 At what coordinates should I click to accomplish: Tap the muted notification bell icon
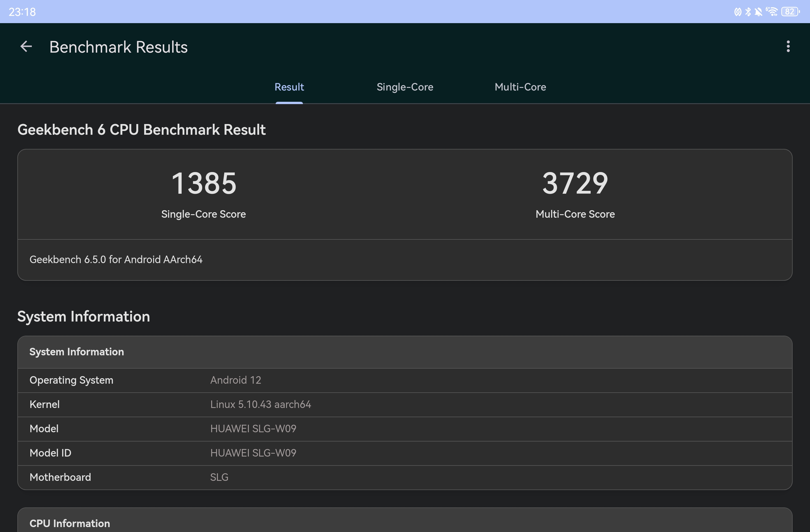[758, 12]
